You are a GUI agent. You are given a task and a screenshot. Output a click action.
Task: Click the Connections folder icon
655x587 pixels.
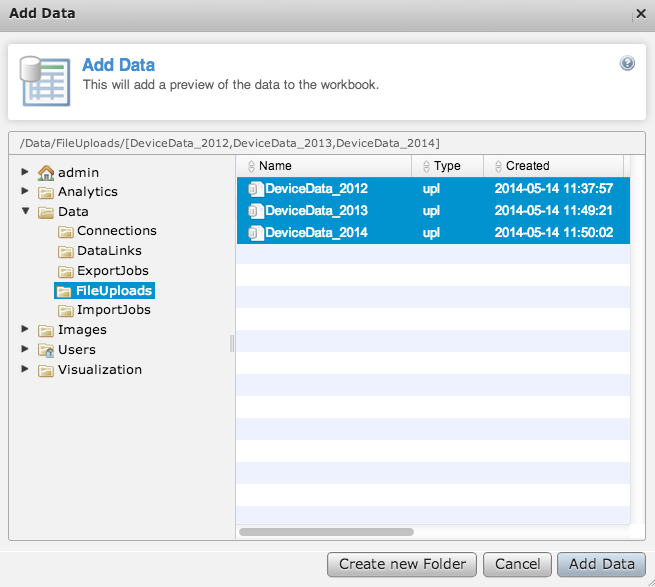tap(65, 231)
